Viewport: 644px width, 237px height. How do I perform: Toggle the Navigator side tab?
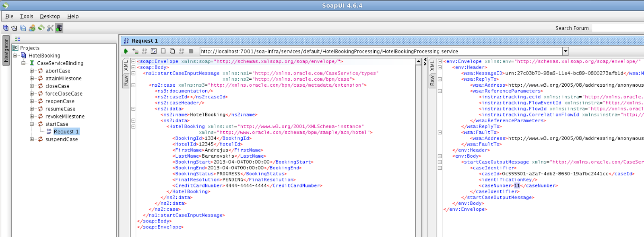click(6, 50)
